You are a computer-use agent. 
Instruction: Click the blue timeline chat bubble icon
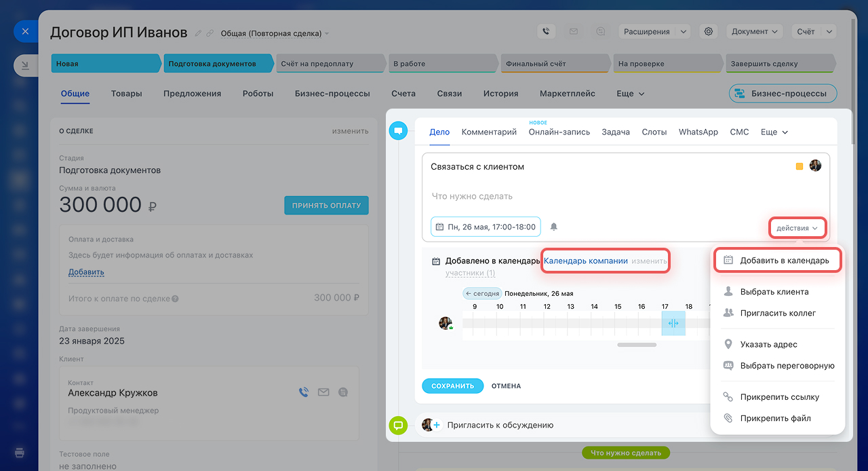399,131
